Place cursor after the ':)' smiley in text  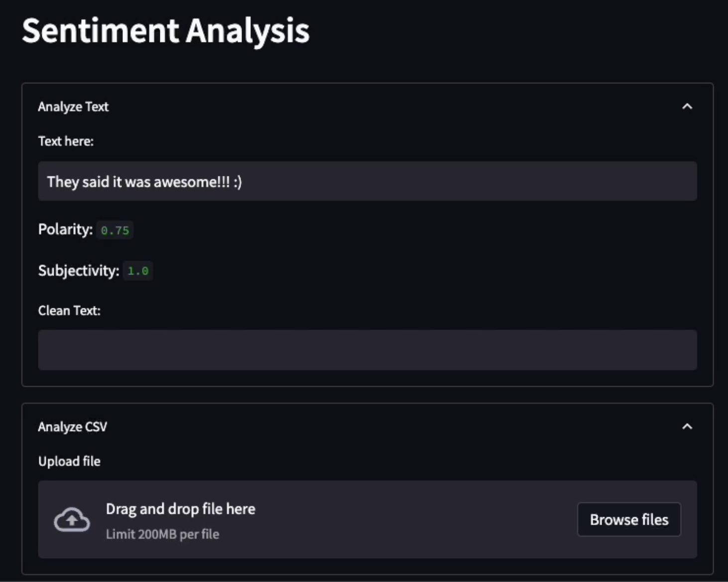coord(243,182)
